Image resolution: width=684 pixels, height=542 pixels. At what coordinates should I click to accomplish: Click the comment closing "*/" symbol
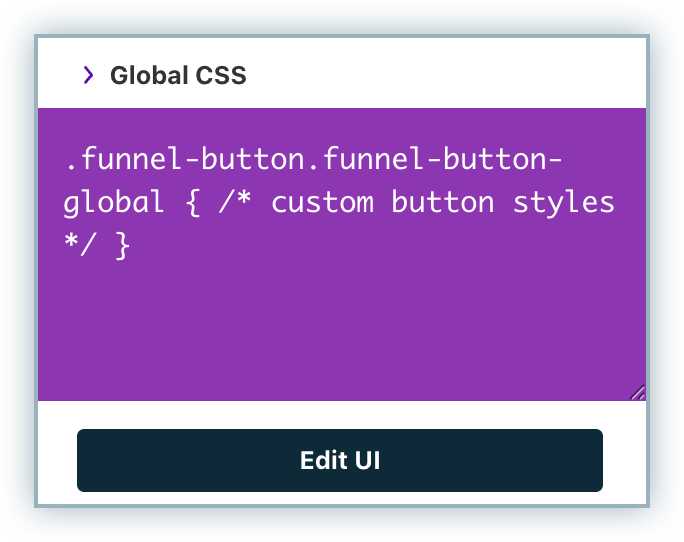pyautogui.click(x=81, y=245)
